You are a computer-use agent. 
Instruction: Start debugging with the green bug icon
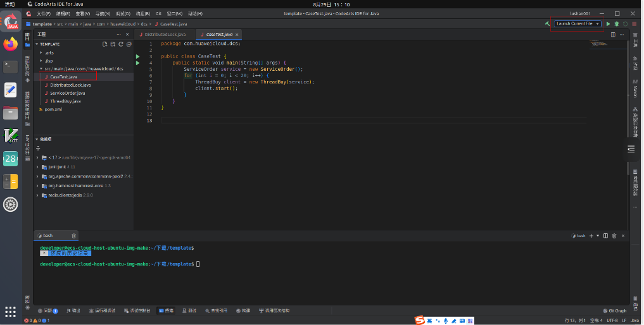click(617, 23)
